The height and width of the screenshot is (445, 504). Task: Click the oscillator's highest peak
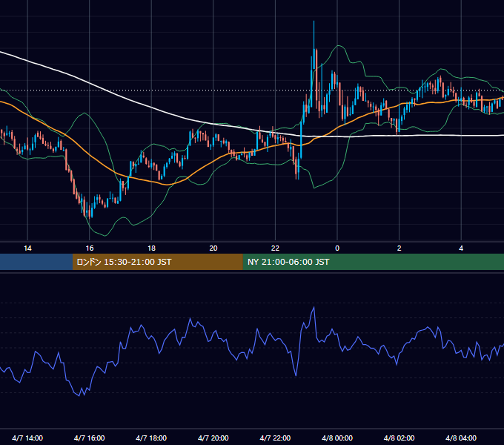click(x=314, y=308)
